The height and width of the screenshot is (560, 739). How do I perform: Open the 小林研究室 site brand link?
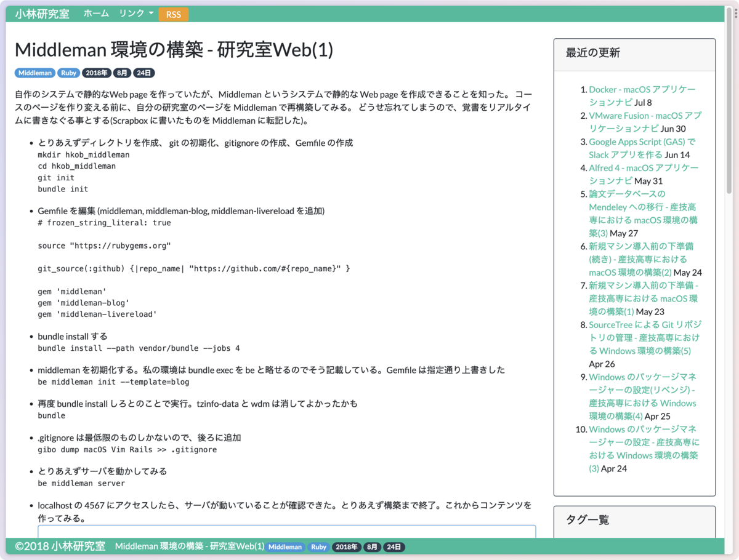coord(42,14)
